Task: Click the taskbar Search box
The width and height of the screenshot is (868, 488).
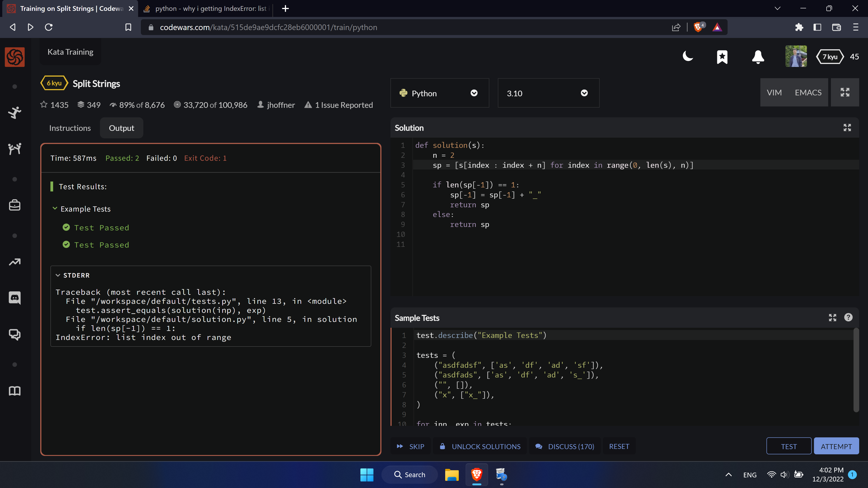Action: pos(410,475)
